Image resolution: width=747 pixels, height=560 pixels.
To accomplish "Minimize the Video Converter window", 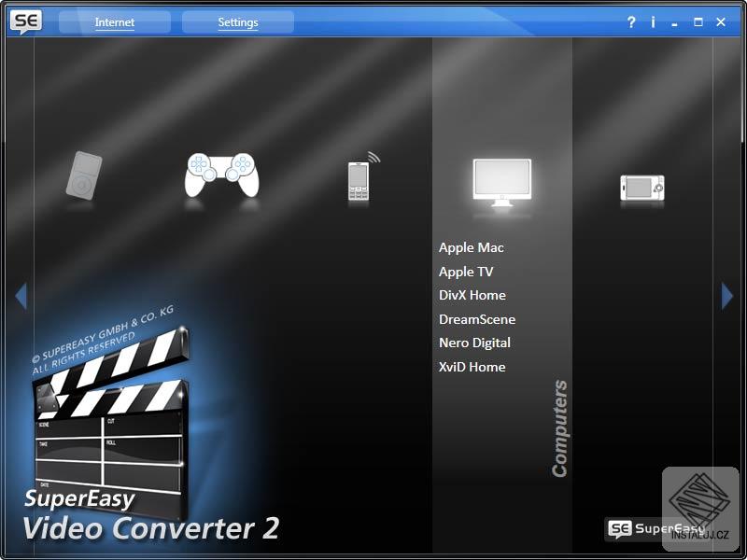I will coord(674,24).
